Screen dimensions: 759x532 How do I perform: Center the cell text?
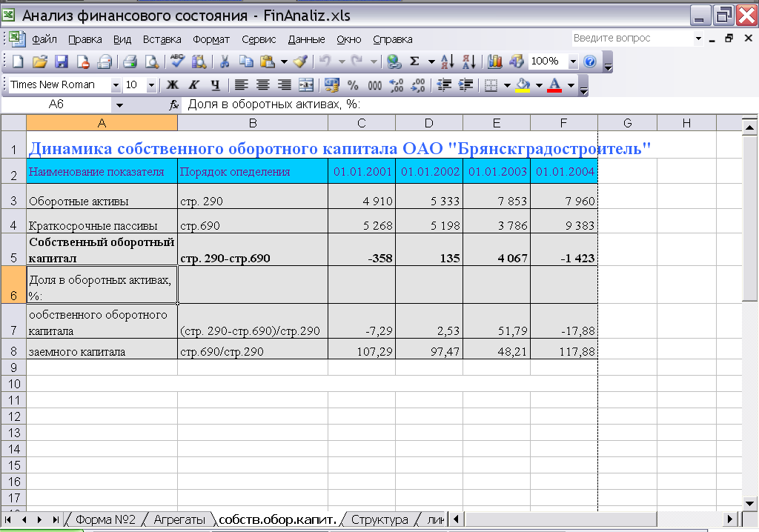point(263,85)
